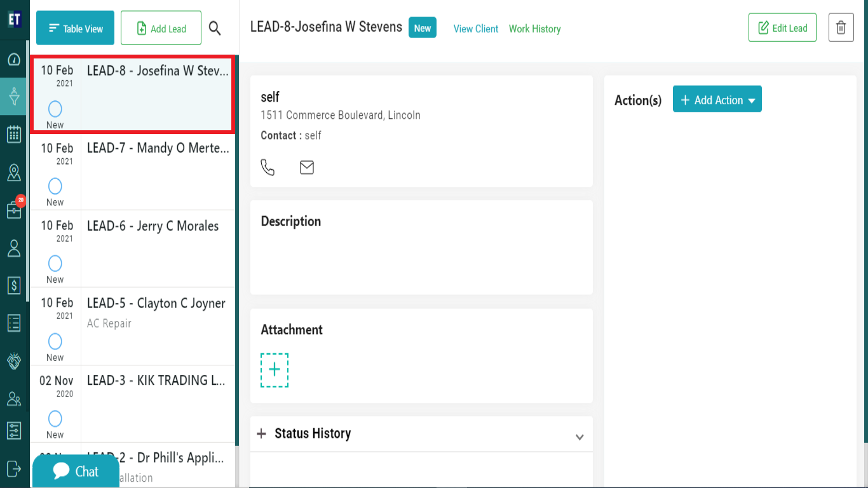Switch to Table View

click(x=75, y=28)
